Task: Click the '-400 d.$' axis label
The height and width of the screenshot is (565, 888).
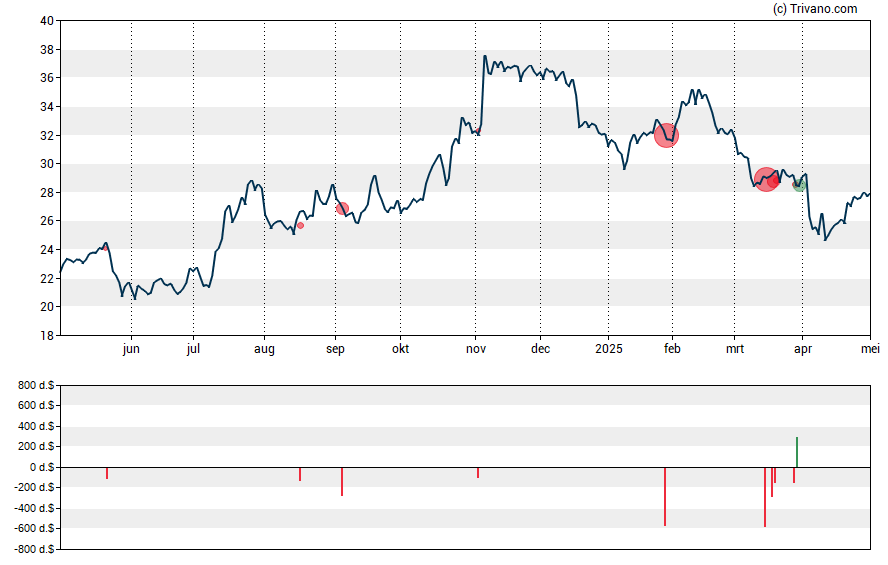Action: (x=34, y=508)
